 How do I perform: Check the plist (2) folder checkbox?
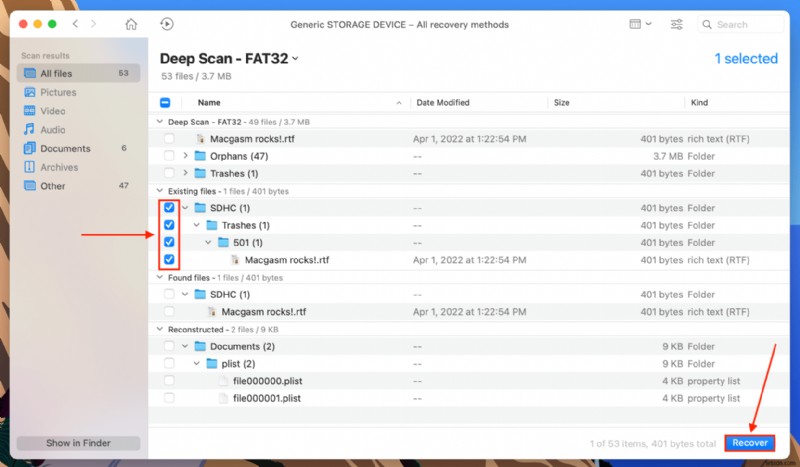pos(169,363)
